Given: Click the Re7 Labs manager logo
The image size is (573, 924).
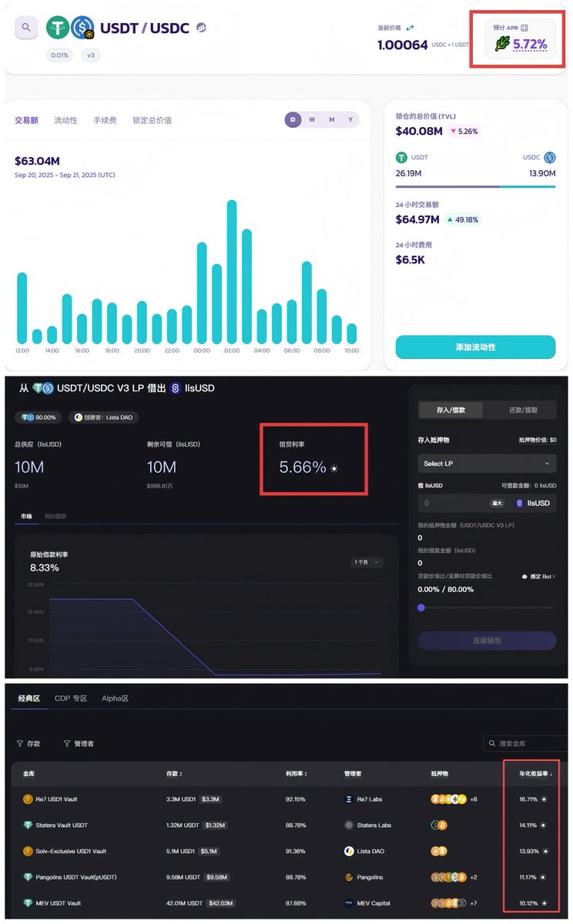Looking at the screenshot, I should coord(349,799).
